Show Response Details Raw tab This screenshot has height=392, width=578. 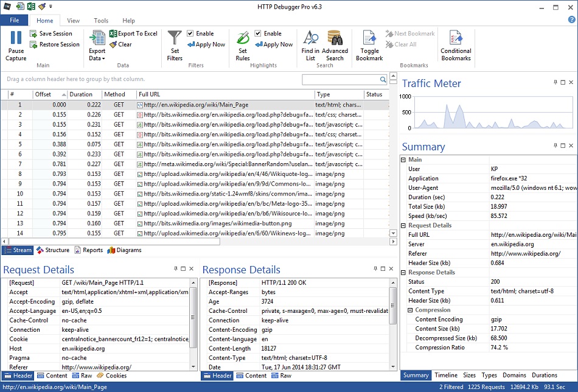(x=282, y=376)
